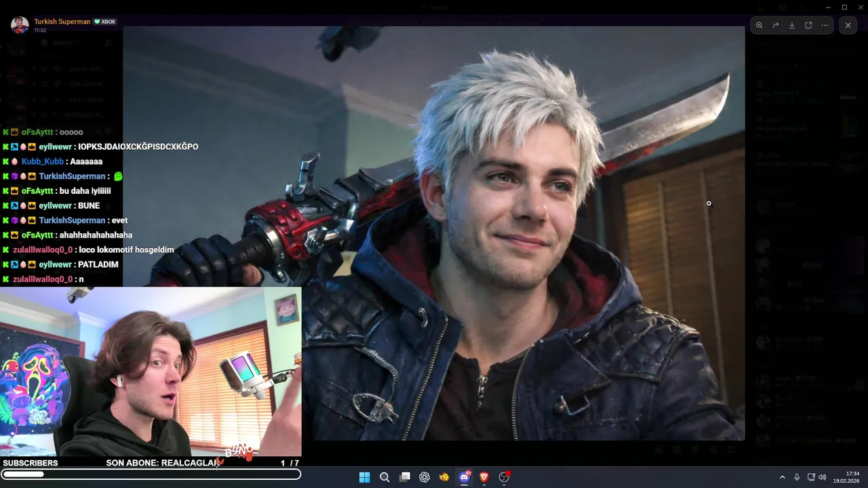
Task: Open the ChatGPT taskbar app
Action: (x=425, y=477)
